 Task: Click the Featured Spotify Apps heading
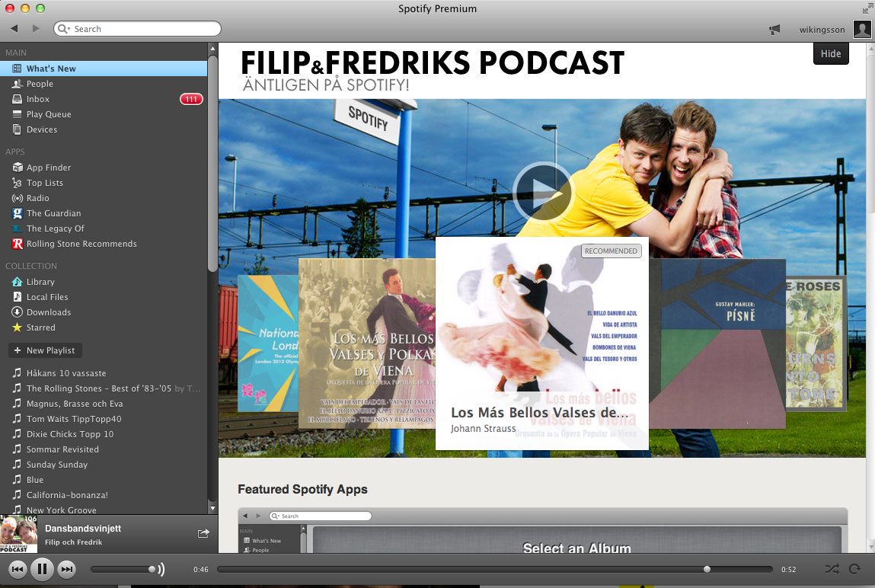[302, 489]
